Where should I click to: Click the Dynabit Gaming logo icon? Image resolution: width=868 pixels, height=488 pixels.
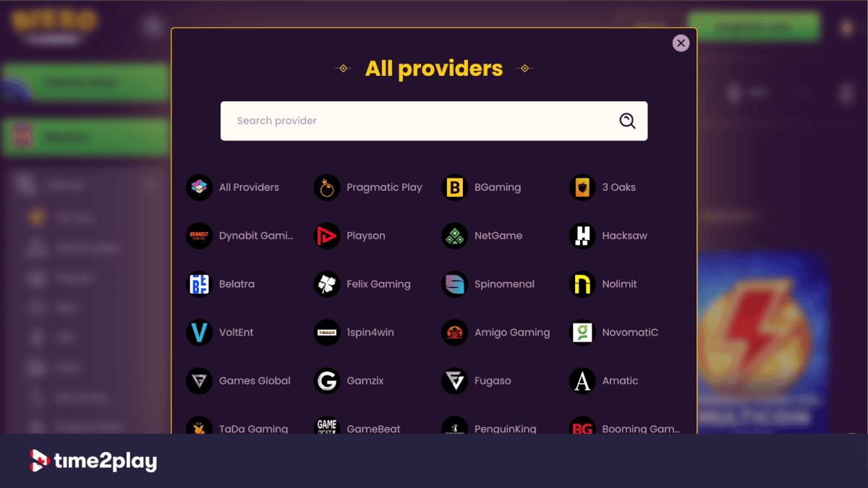[x=199, y=236]
